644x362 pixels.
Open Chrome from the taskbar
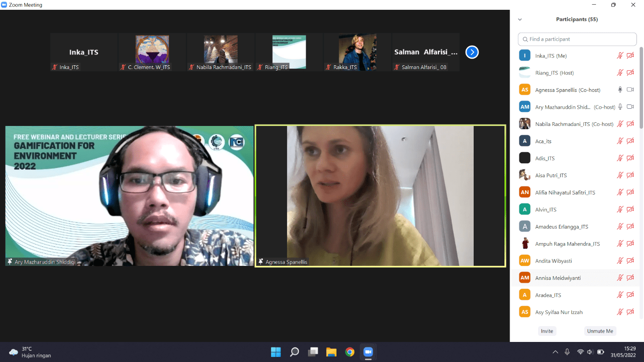click(x=350, y=352)
